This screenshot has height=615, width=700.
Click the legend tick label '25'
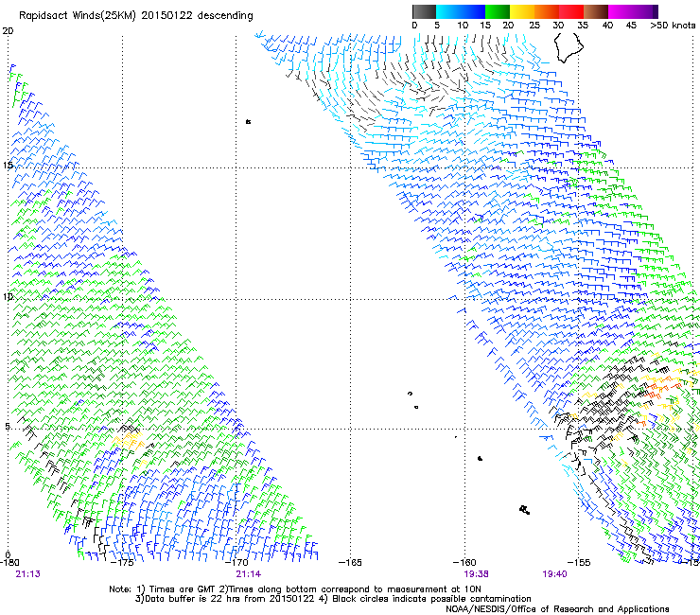coord(534,25)
